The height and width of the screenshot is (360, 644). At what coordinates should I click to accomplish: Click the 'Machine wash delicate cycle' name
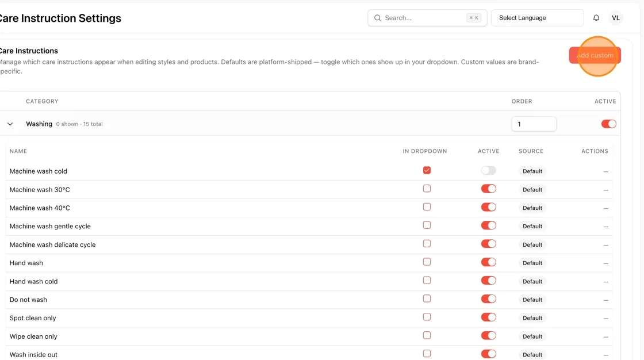[52, 244]
